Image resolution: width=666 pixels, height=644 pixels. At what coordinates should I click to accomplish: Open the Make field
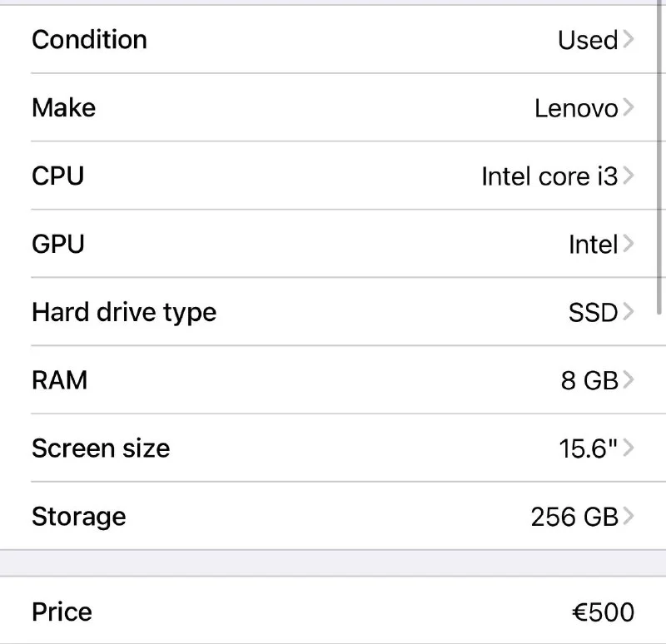[64, 107]
